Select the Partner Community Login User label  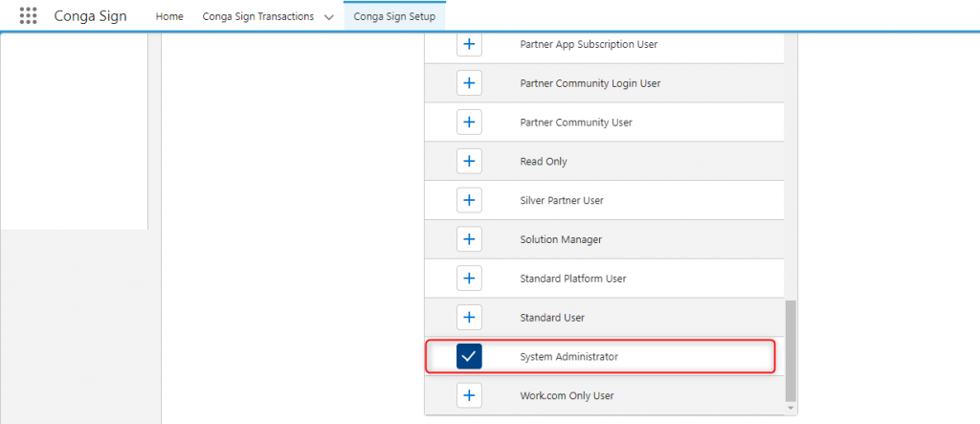tap(590, 83)
